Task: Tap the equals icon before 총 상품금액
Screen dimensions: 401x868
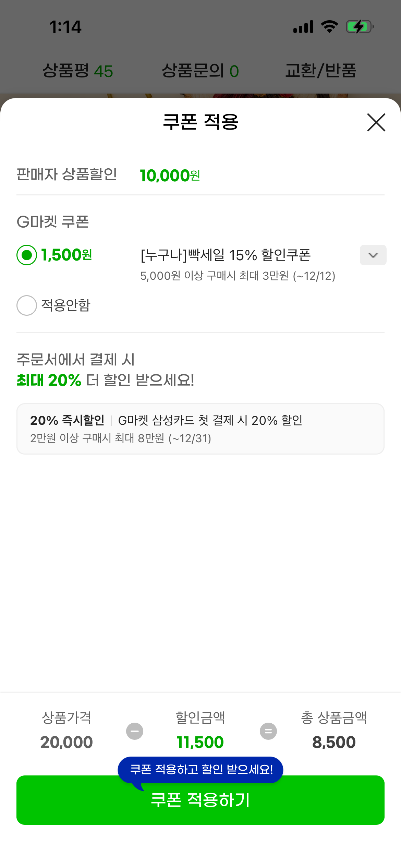Action: [x=268, y=731]
